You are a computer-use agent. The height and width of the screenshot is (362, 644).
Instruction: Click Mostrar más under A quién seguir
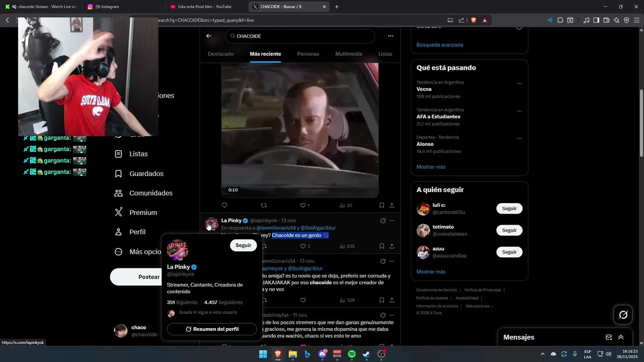point(431,272)
